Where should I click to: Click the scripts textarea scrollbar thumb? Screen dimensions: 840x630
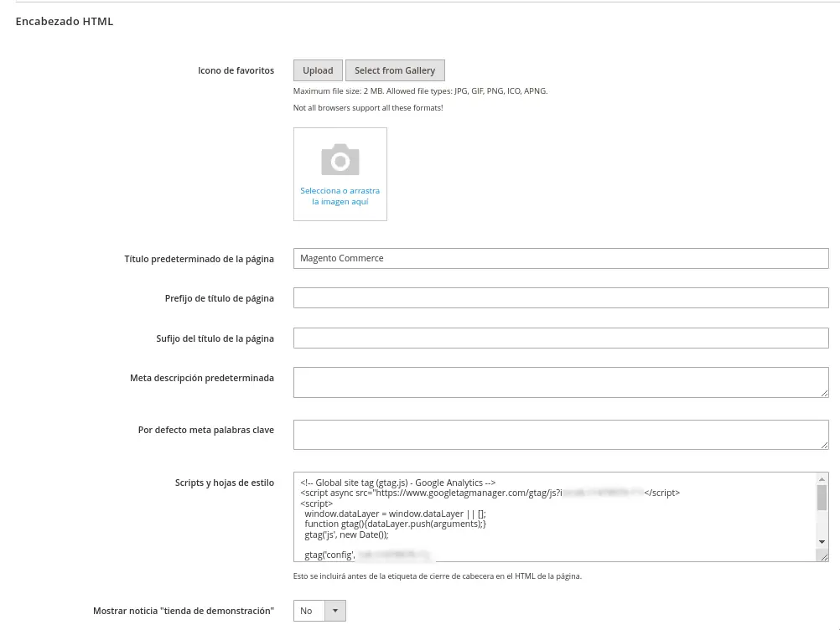point(822,498)
